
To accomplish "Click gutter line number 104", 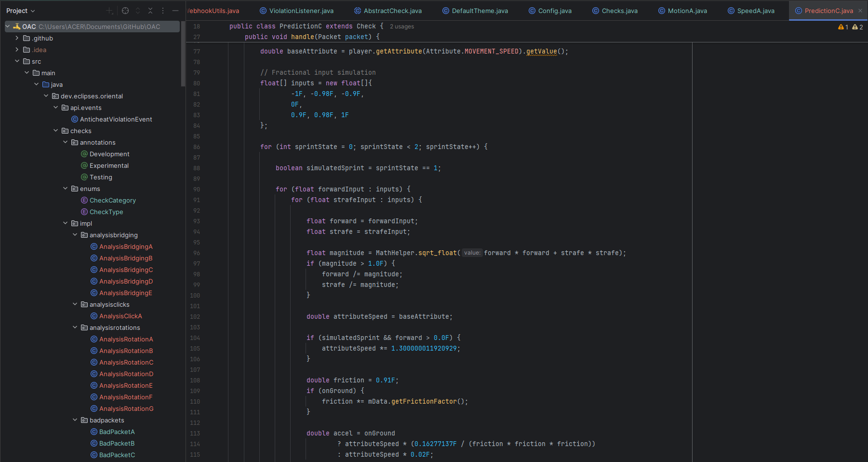I will (195, 338).
